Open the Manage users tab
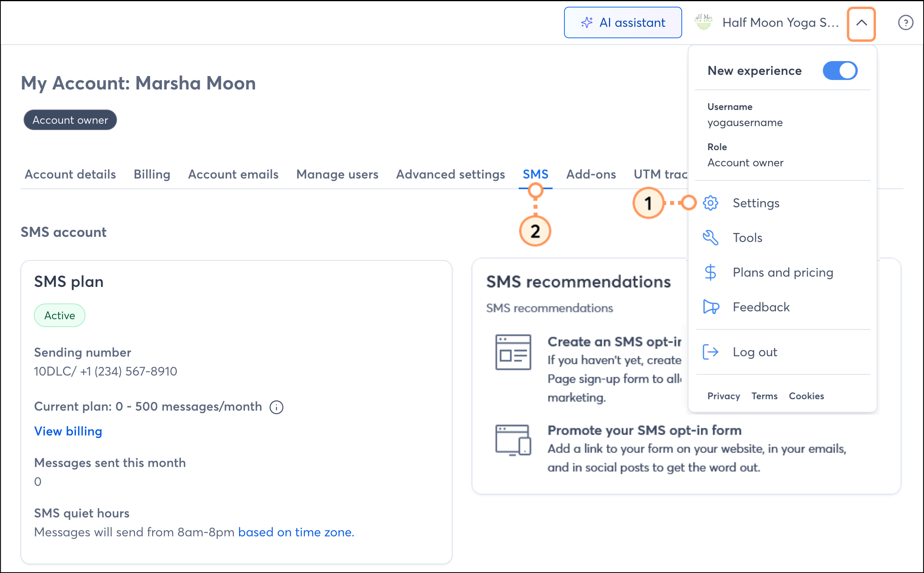Image resolution: width=924 pixels, height=573 pixels. pyautogui.click(x=337, y=174)
